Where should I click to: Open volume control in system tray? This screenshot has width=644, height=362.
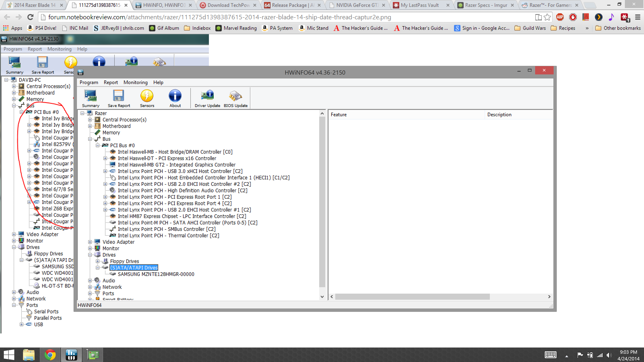pyautogui.click(x=609, y=355)
